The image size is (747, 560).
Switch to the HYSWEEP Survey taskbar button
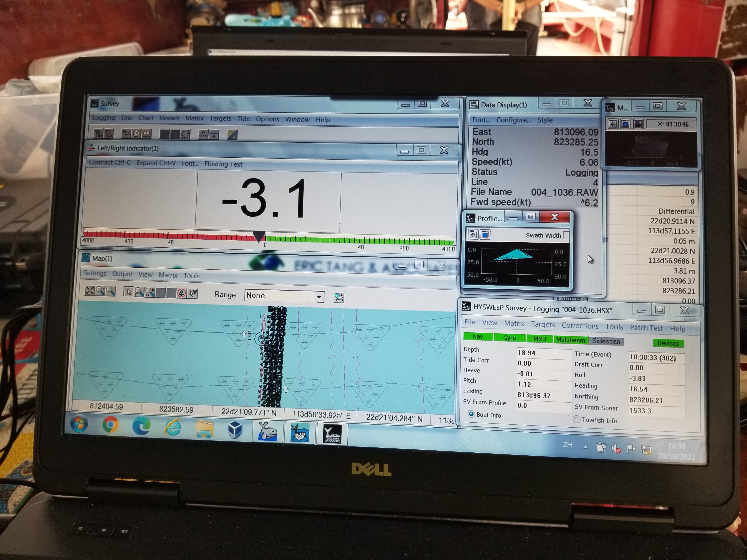(x=332, y=434)
